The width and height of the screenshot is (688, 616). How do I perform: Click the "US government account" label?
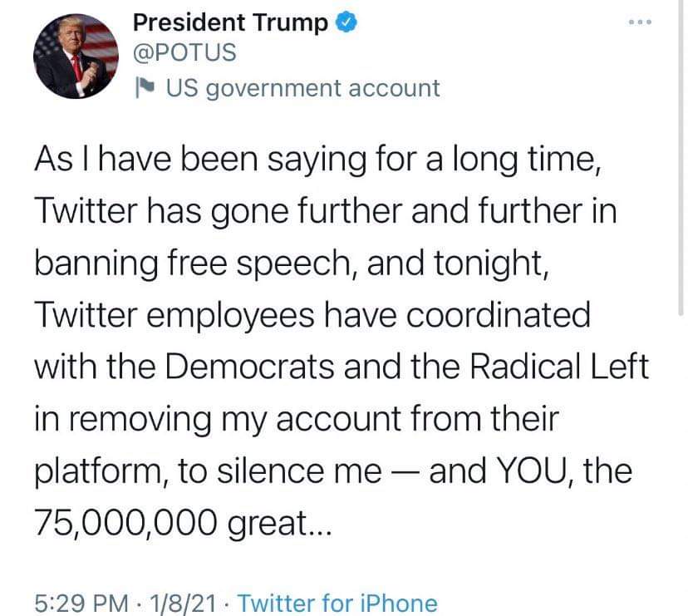tap(302, 87)
